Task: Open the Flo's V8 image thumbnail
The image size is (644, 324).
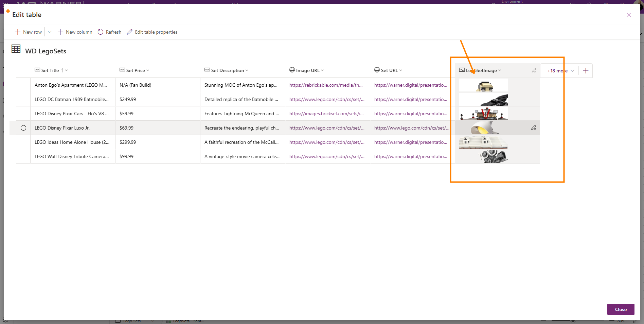Action: 484,114
